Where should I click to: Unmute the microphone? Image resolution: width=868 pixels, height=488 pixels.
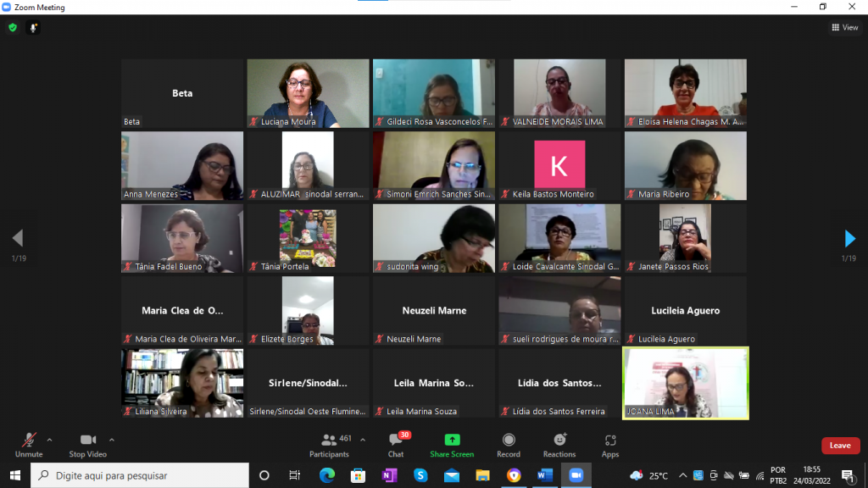pyautogui.click(x=29, y=444)
